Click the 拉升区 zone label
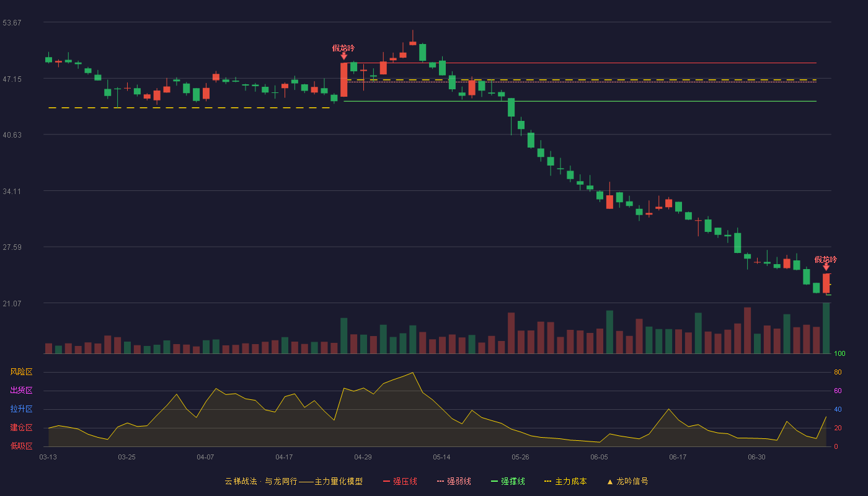The image size is (868, 496). point(21,409)
